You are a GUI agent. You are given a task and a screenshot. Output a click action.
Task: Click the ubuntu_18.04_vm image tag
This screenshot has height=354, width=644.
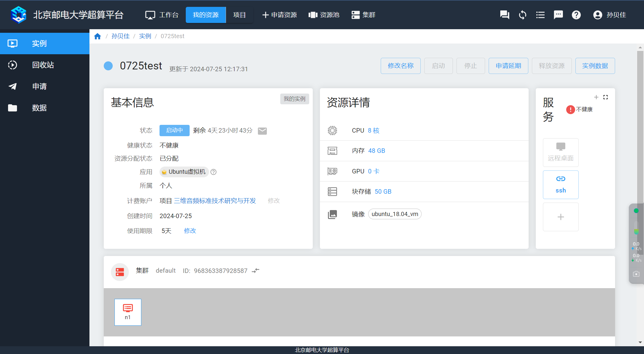tap(395, 214)
